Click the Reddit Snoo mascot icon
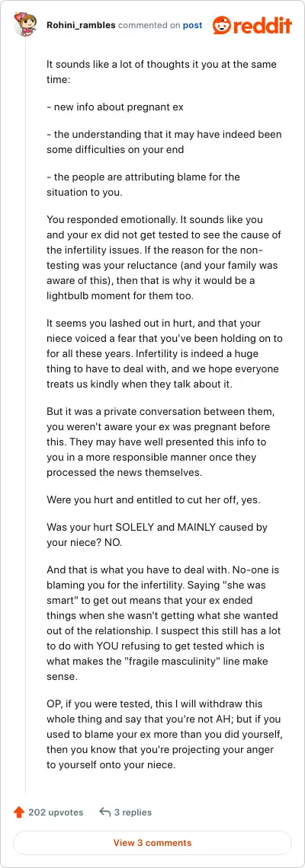 [221, 25]
